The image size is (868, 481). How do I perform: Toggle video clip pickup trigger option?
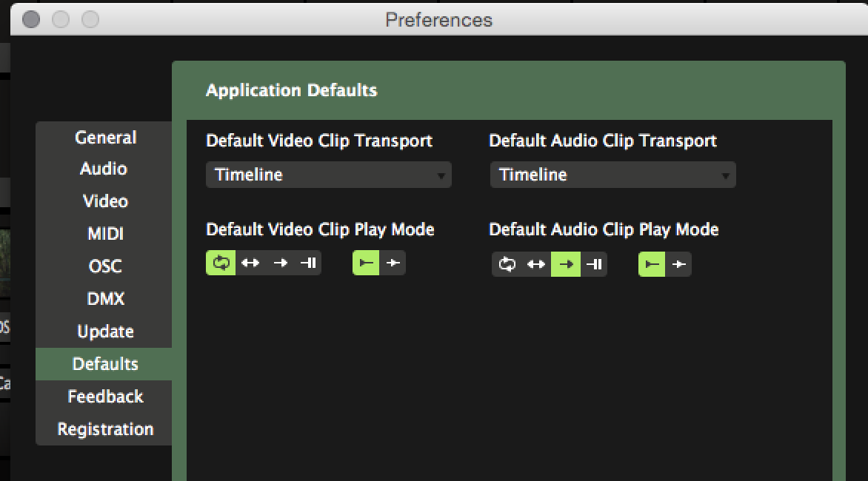393,263
